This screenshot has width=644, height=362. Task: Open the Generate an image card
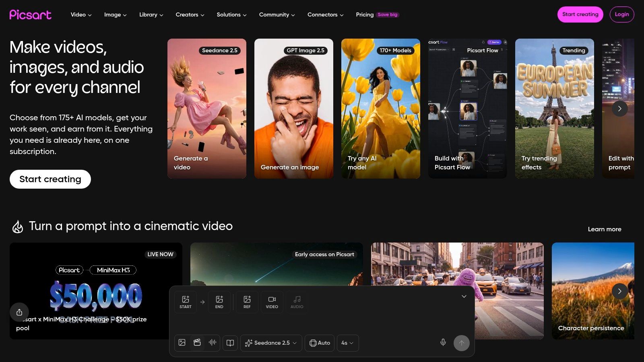294,109
